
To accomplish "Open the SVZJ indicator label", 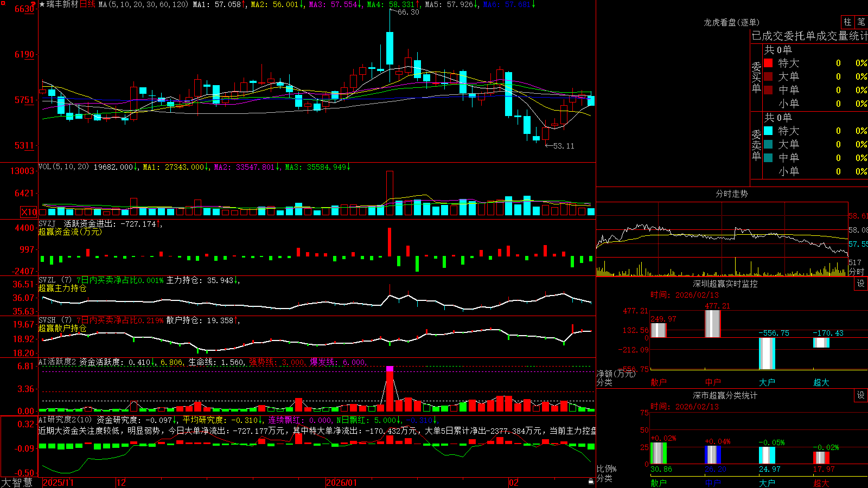I will point(47,223).
